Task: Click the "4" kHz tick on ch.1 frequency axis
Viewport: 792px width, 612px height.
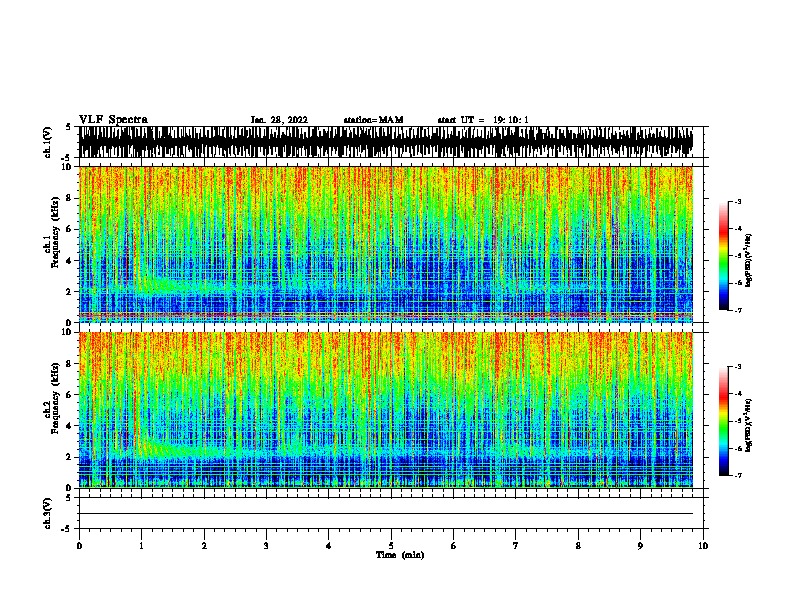Action: point(69,261)
